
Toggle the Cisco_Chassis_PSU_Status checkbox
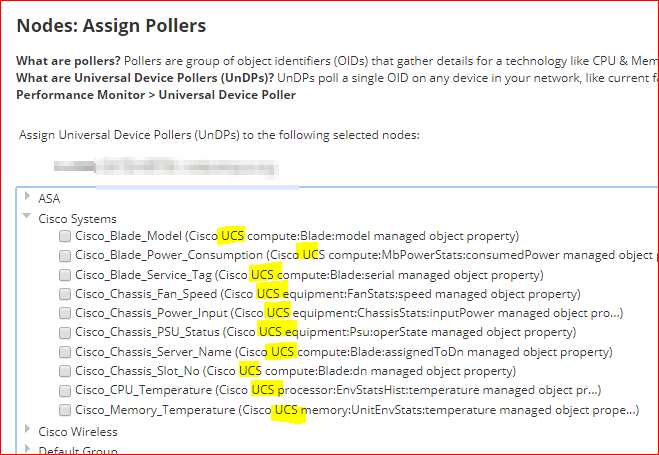pyautogui.click(x=65, y=333)
